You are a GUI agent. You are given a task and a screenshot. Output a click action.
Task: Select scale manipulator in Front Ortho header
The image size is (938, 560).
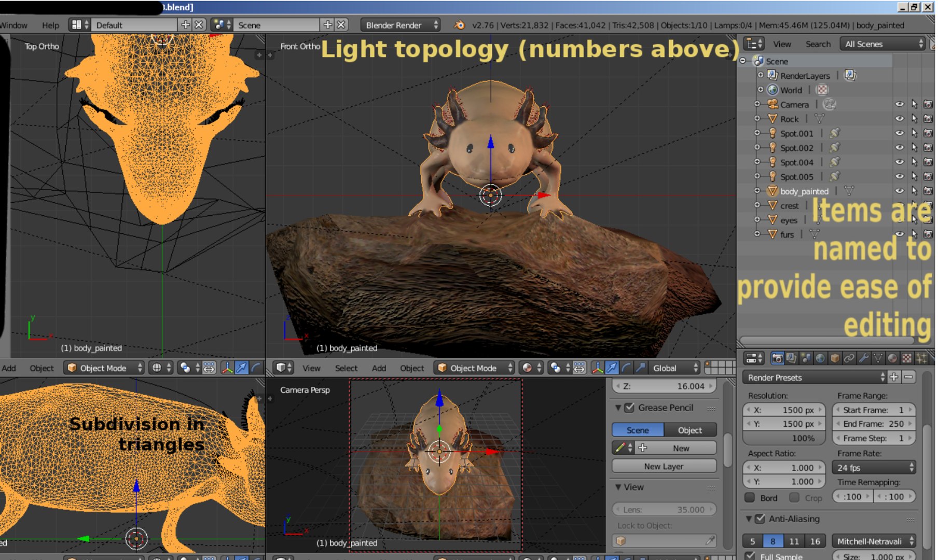pyautogui.click(x=641, y=368)
